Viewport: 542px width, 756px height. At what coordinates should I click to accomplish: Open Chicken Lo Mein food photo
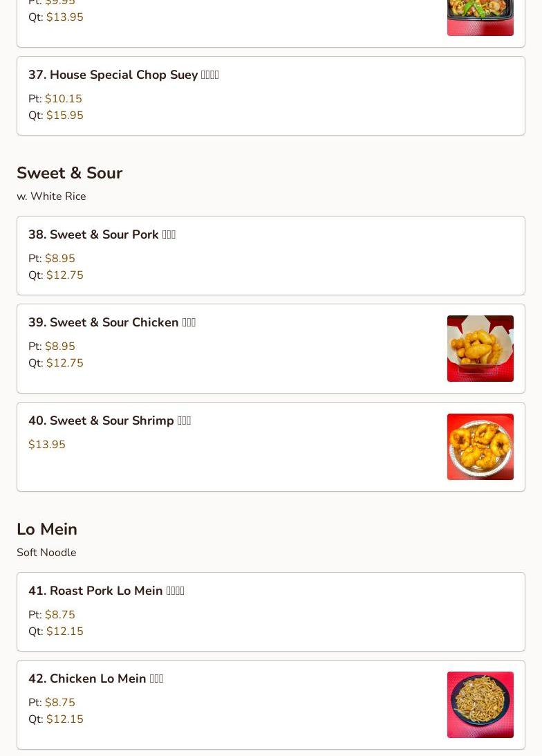point(480,704)
